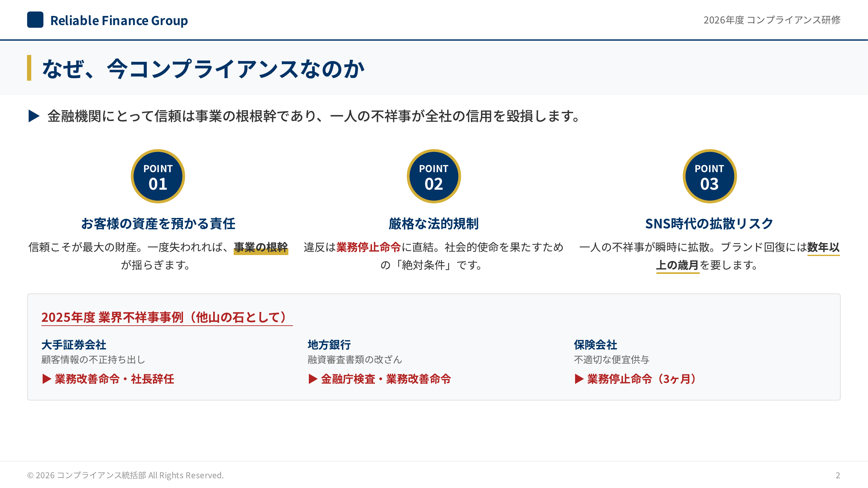Click the red 業務停止命令 text in point 02
Image resolution: width=868 pixels, height=488 pixels.
(x=368, y=247)
